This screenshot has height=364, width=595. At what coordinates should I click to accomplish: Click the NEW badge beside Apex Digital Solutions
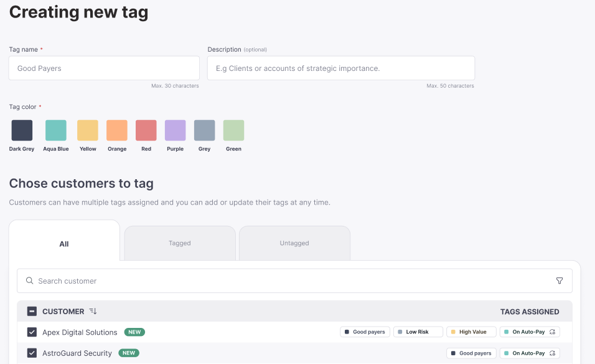click(x=134, y=332)
